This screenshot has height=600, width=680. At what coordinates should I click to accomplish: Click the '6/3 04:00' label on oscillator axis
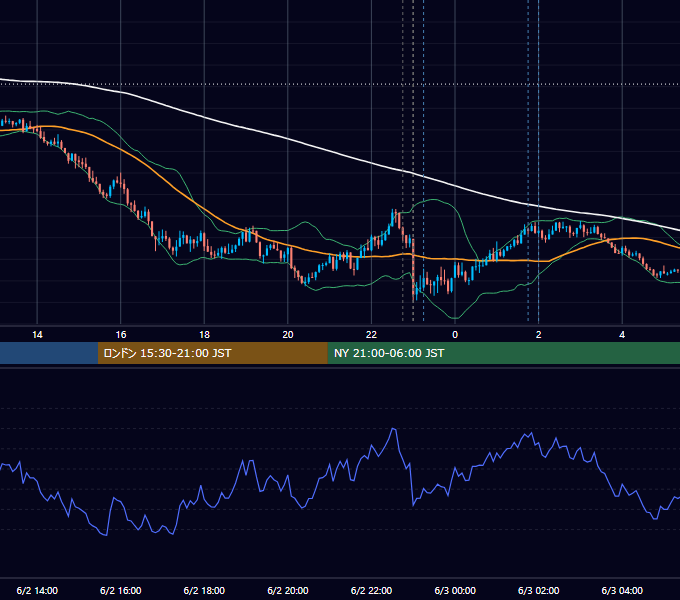point(622,590)
